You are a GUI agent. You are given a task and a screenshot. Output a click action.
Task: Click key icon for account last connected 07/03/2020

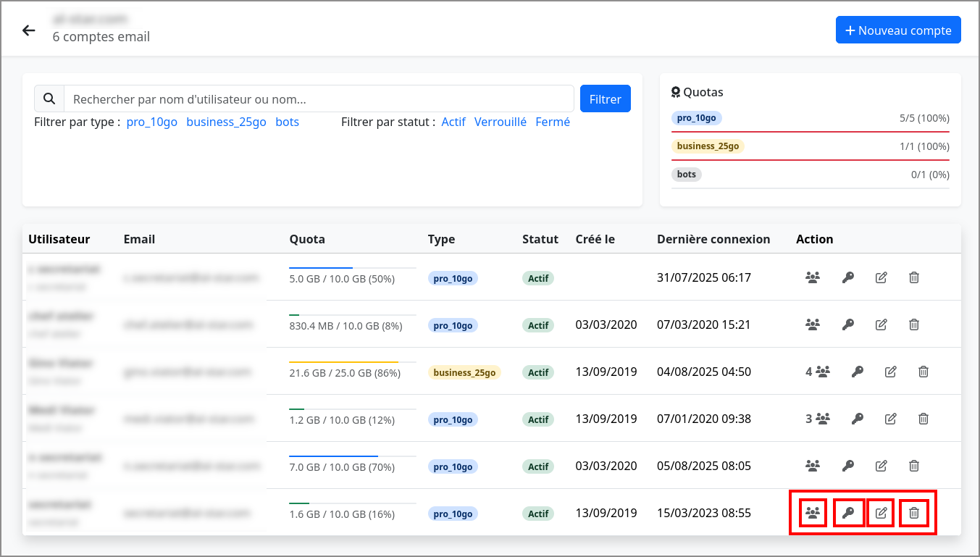pos(847,324)
